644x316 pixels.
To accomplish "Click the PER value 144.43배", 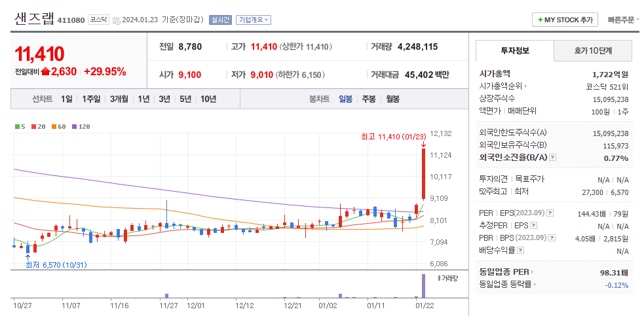I will coord(592,213).
